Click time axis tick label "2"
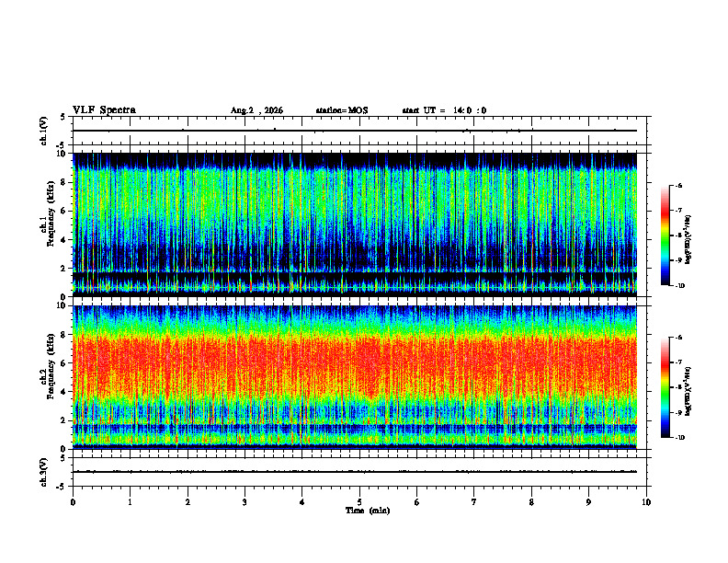Screen dimensions: 728x563 point(188,502)
